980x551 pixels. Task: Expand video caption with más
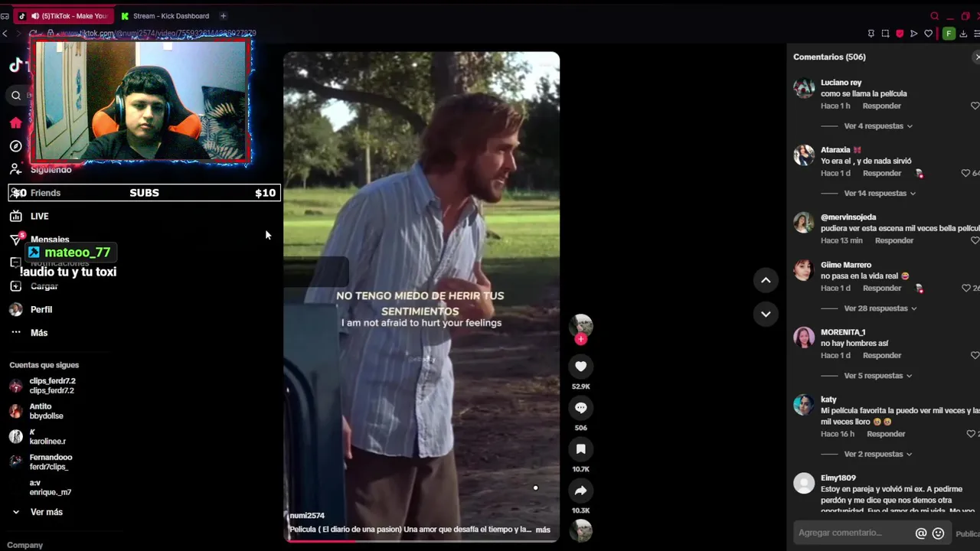pyautogui.click(x=543, y=530)
